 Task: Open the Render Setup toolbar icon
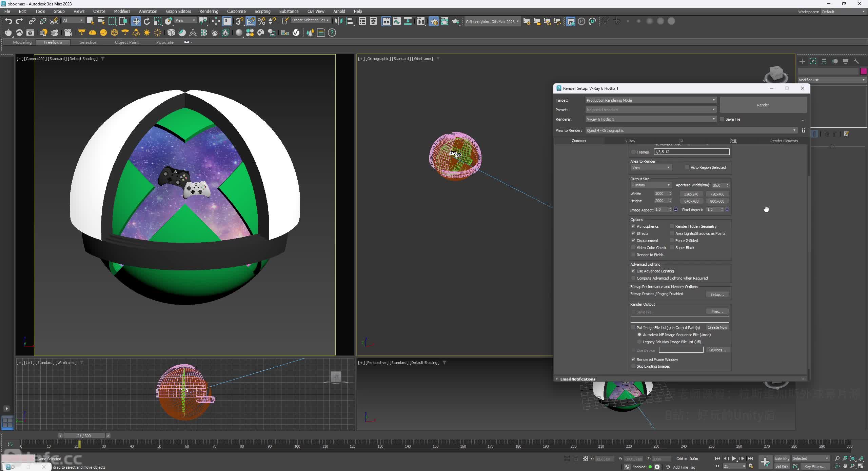[433, 21]
